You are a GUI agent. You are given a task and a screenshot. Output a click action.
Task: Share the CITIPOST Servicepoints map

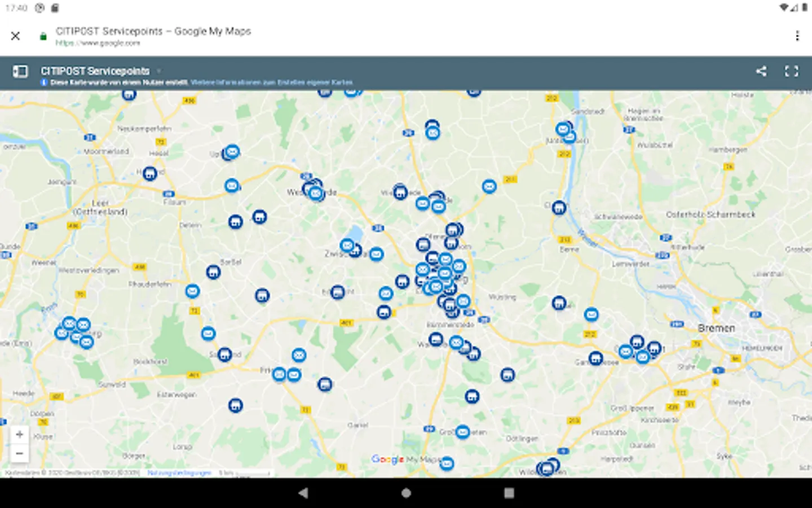click(x=761, y=71)
